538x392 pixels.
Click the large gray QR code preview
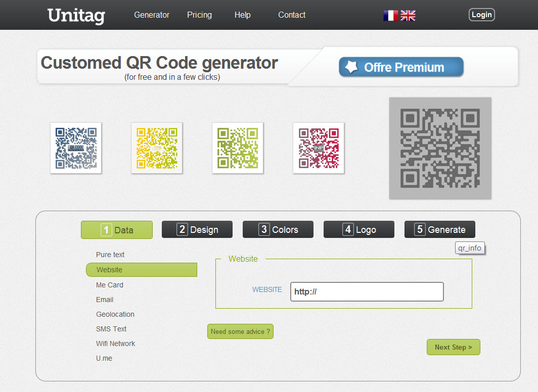point(440,148)
